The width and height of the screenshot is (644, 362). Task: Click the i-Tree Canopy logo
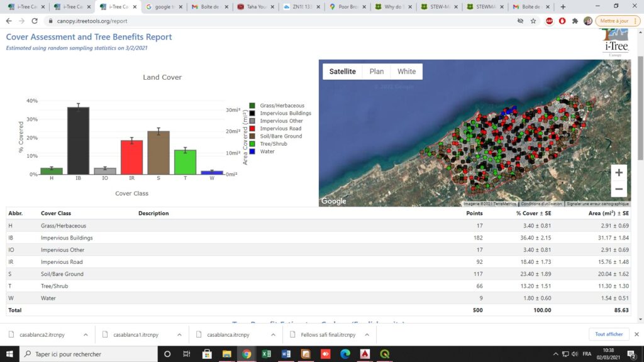616,43
